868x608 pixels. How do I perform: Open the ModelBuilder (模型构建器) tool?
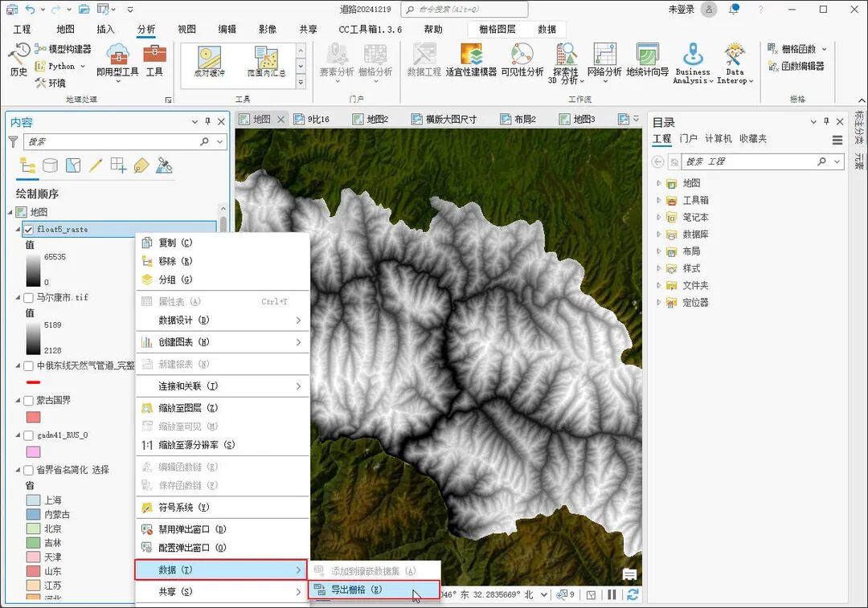tap(63, 49)
